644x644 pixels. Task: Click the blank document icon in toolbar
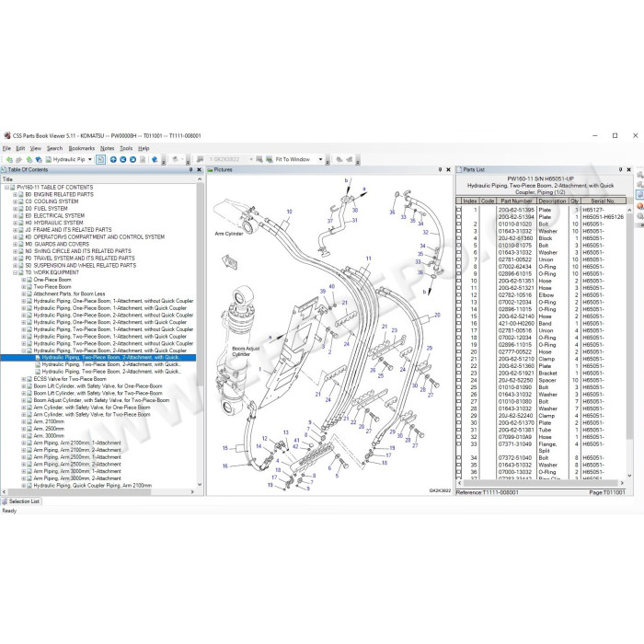tap(143, 159)
